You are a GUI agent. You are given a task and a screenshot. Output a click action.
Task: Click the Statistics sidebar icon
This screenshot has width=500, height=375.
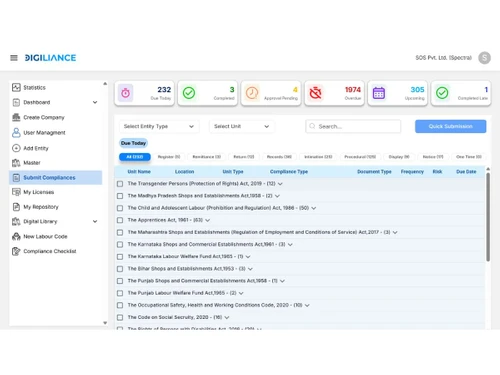click(x=16, y=87)
